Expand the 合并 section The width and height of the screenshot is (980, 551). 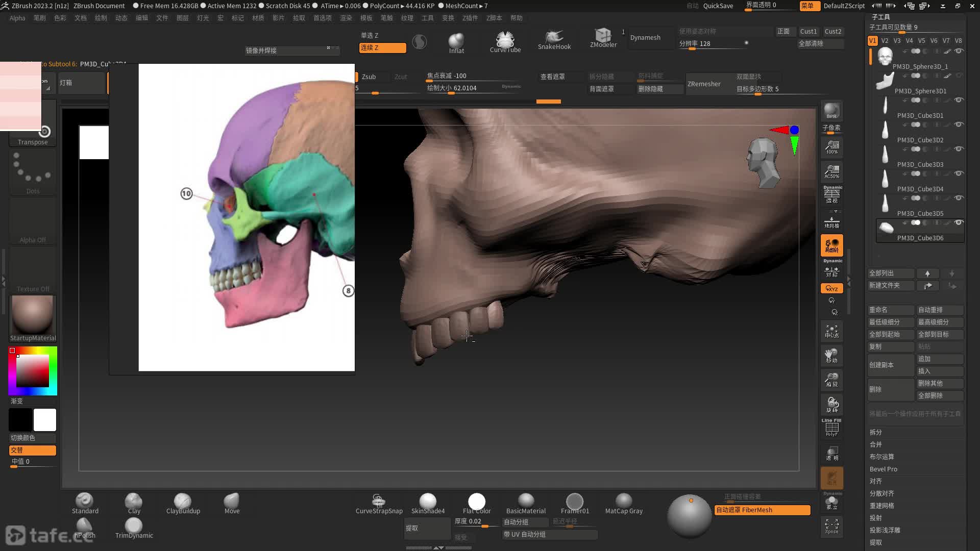(x=876, y=444)
